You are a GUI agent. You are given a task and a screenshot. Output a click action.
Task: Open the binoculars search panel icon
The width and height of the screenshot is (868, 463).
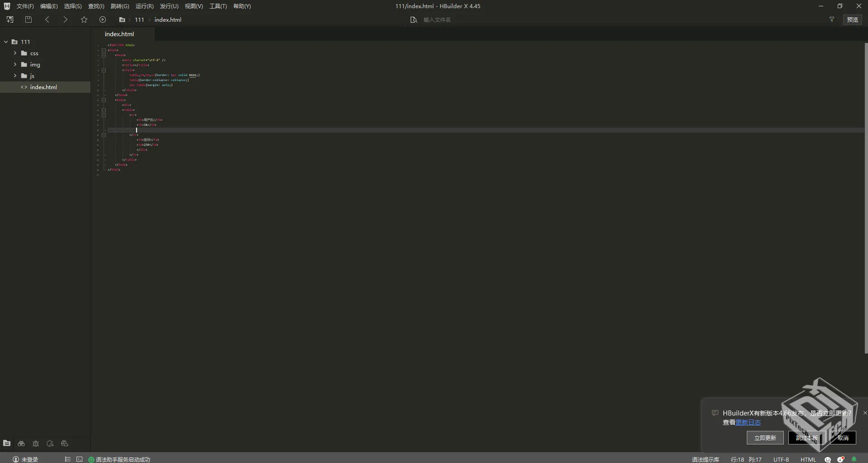[x=21, y=444]
